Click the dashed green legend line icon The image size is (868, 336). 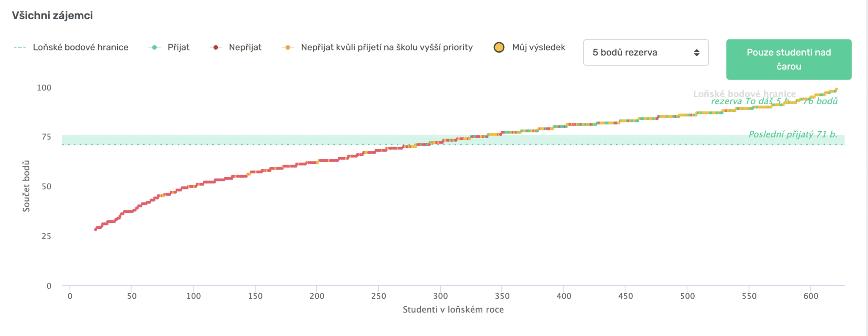pos(20,47)
